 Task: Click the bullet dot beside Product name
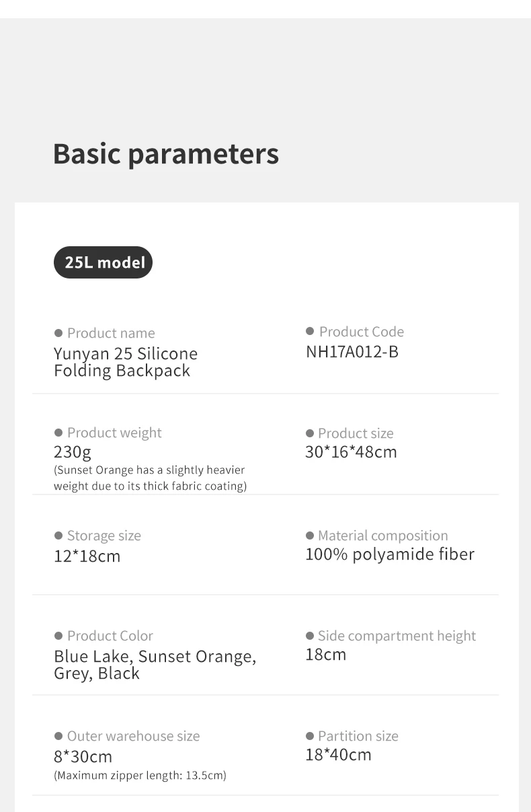[x=58, y=333]
